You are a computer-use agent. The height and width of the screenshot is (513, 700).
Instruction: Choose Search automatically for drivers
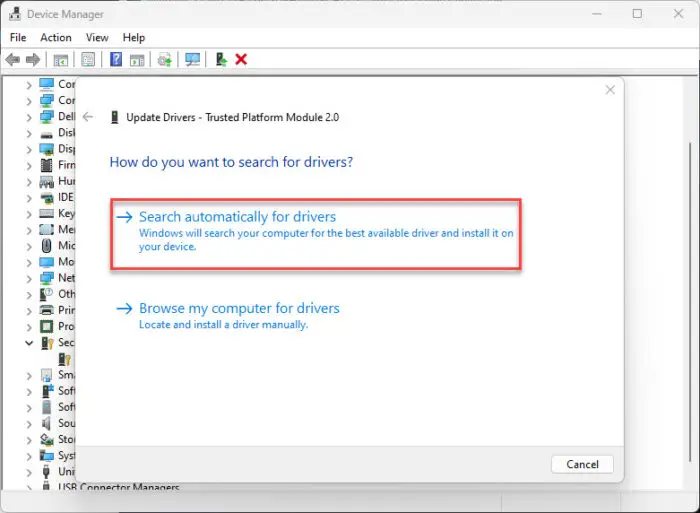237,217
